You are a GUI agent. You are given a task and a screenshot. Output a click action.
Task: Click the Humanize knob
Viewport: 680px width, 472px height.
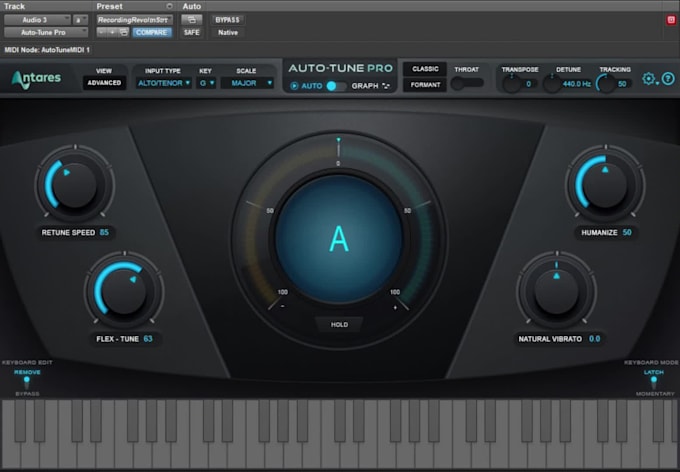[x=605, y=184]
